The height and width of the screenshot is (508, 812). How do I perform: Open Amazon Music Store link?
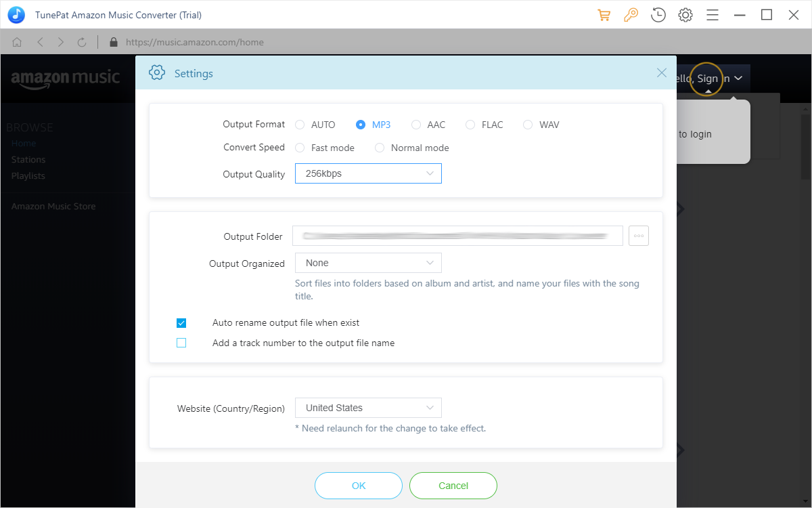click(53, 207)
